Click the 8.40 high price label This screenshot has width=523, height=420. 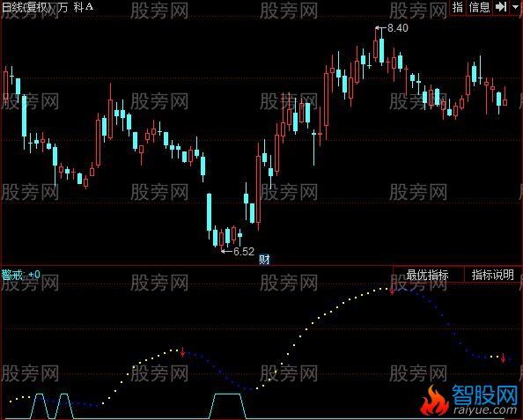coord(398,28)
